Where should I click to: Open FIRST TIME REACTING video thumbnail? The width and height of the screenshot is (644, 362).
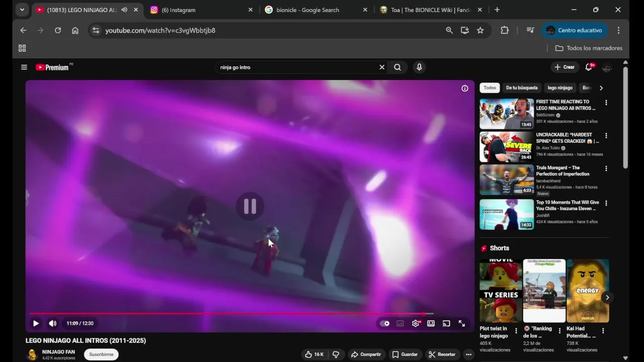507,114
